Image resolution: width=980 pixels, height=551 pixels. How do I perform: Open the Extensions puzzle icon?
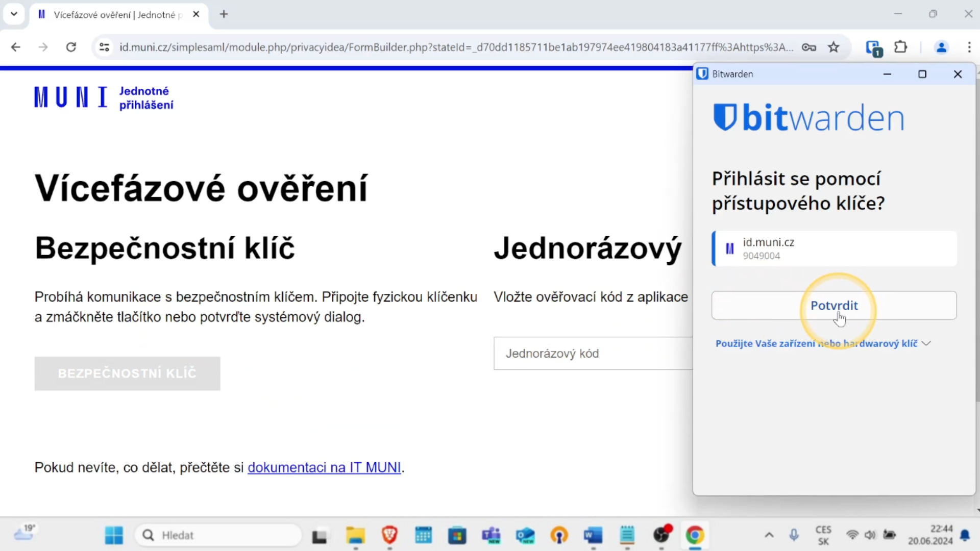point(901,47)
